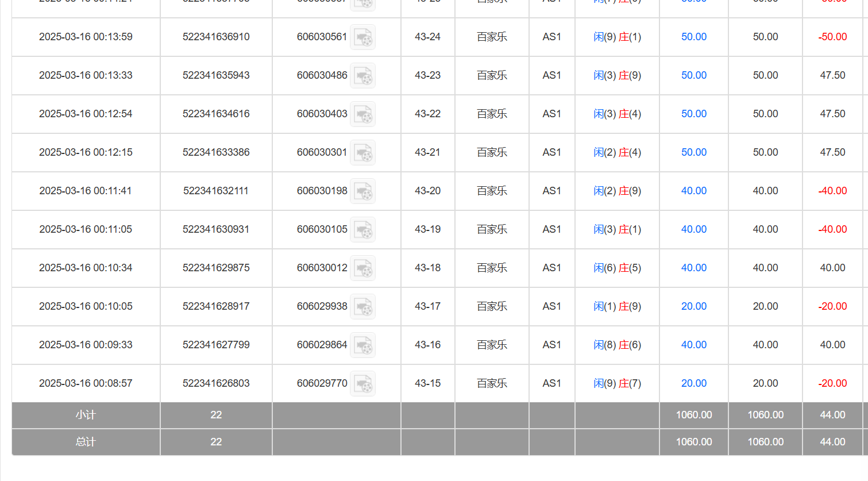Viewport: 868px width, 481px height.
Task: Open replay icon for round 606029938
Action: (362, 307)
